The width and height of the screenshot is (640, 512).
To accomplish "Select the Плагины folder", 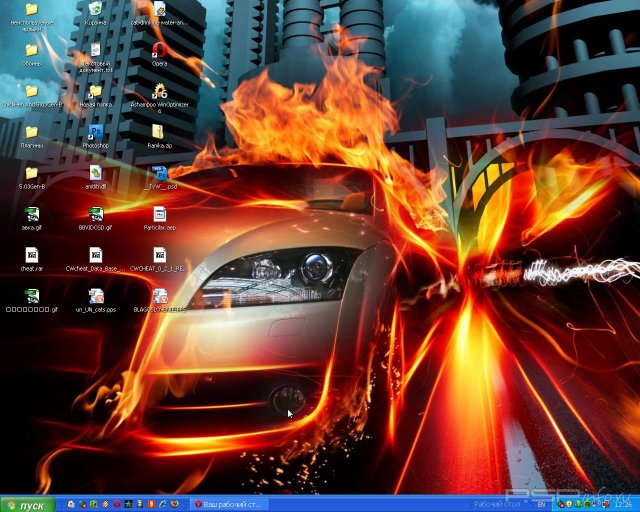I will (31, 133).
